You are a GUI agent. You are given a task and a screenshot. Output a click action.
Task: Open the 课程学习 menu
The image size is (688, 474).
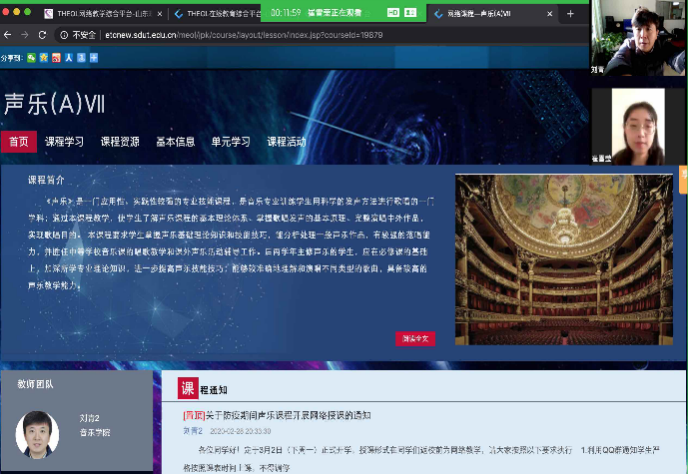[64, 142]
